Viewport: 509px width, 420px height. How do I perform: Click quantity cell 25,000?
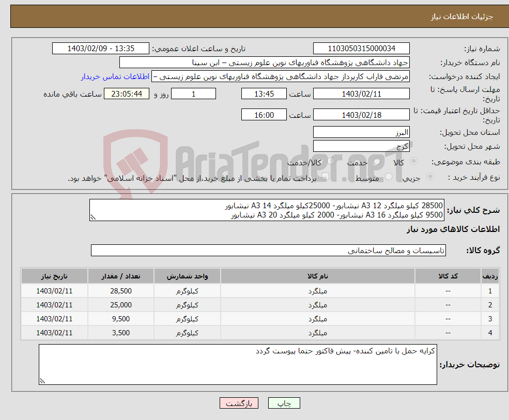click(121, 305)
